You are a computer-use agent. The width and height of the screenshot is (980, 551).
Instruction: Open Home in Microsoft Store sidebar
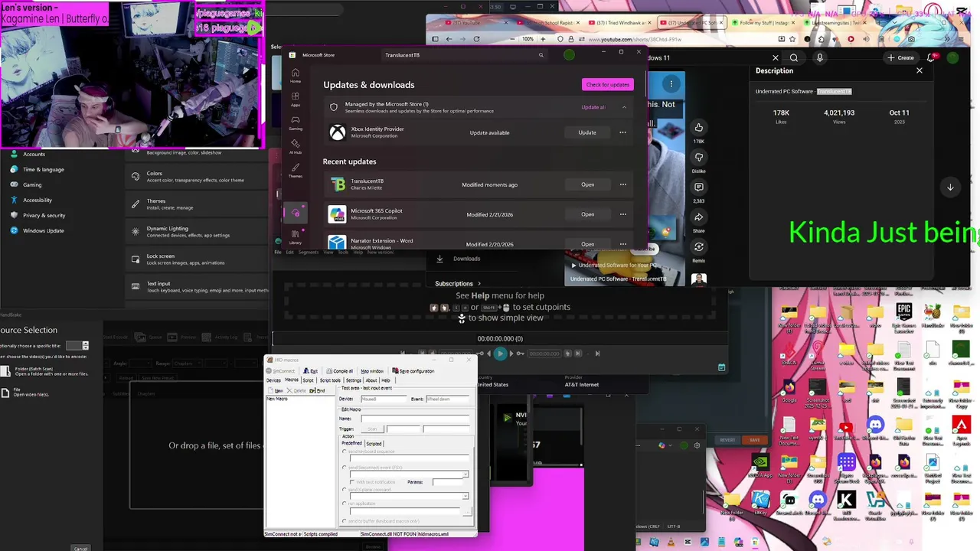coord(295,76)
